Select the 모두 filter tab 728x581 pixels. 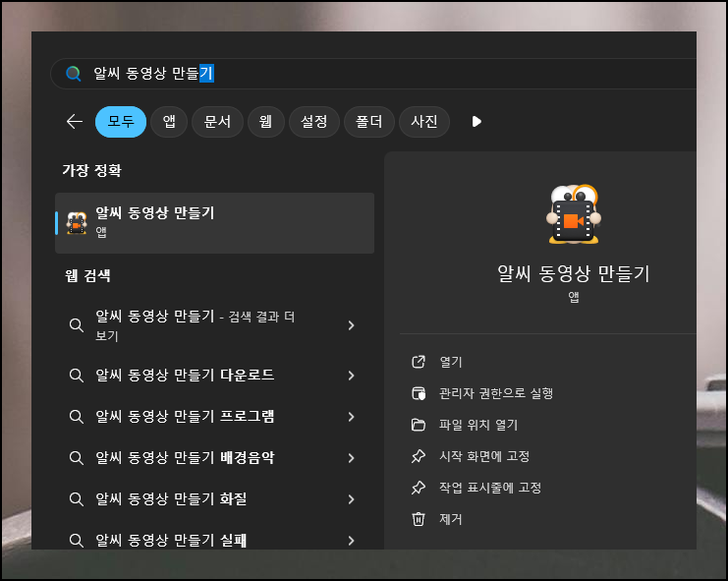121,122
